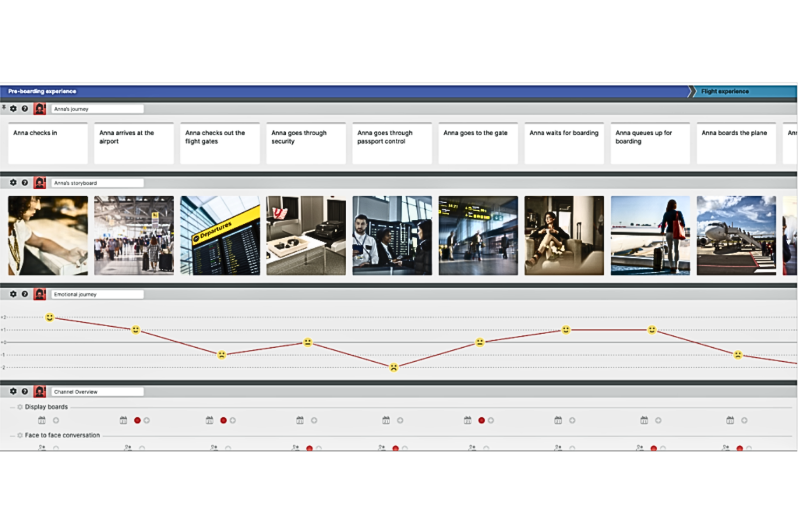
Task: Click the persona avatar in the Channel Overview header
Action: click(x=39, y=392)
